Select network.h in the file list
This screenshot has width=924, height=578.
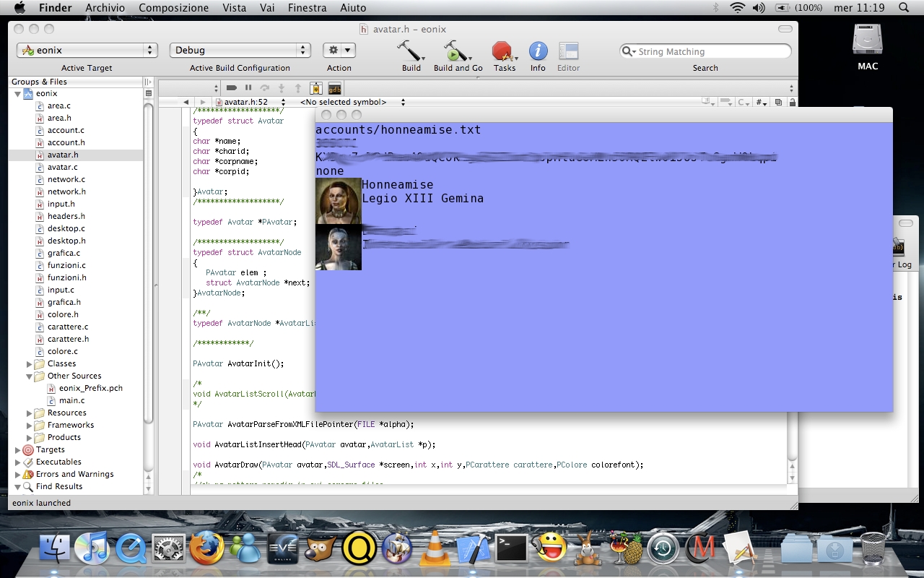pos(66,191)
